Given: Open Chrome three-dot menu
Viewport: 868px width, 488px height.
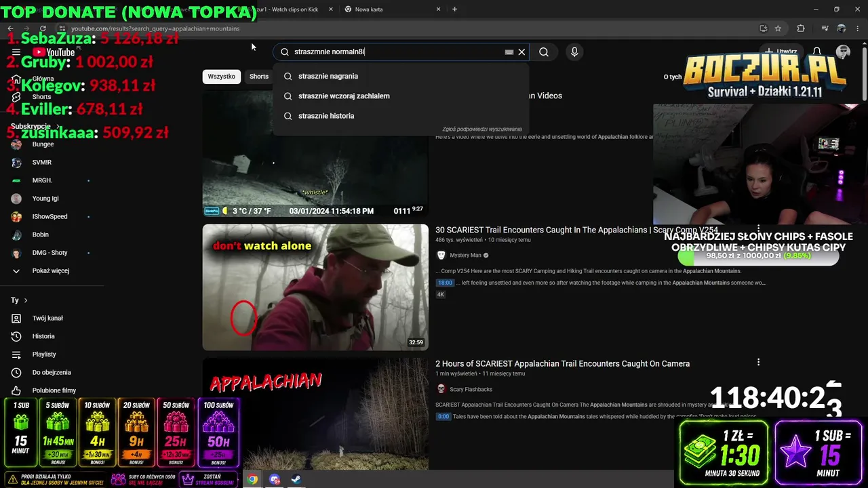Looking at the screenshot, I should coord(859,28).
